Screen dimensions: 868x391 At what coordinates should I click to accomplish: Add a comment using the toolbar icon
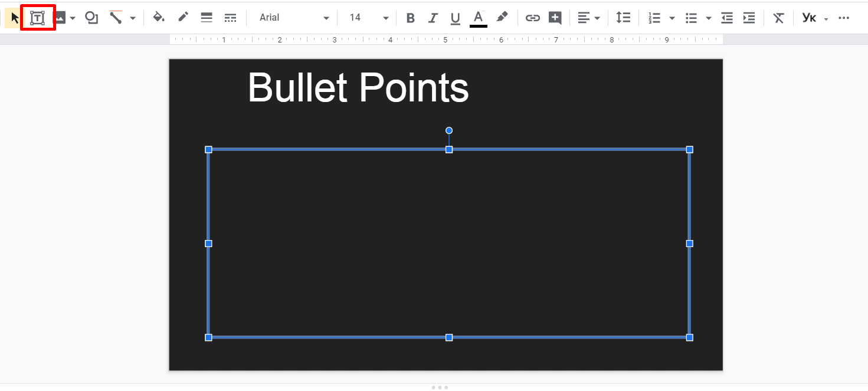(555, 18)
